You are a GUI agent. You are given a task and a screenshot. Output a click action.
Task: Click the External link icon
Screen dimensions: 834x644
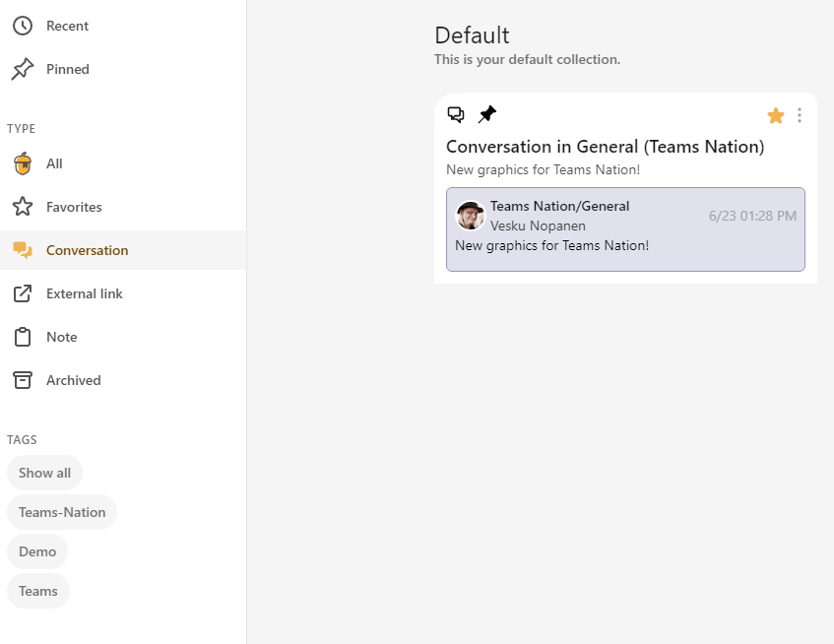22,293
